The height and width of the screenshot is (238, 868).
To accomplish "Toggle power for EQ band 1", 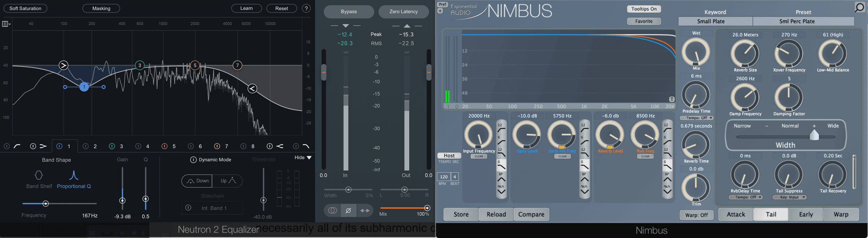I will (x=59, y=146).
